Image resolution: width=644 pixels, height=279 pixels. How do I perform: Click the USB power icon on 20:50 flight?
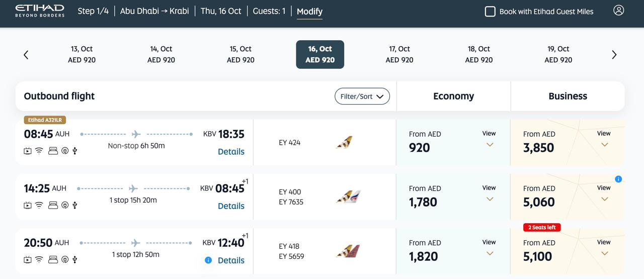pos(75,259)
